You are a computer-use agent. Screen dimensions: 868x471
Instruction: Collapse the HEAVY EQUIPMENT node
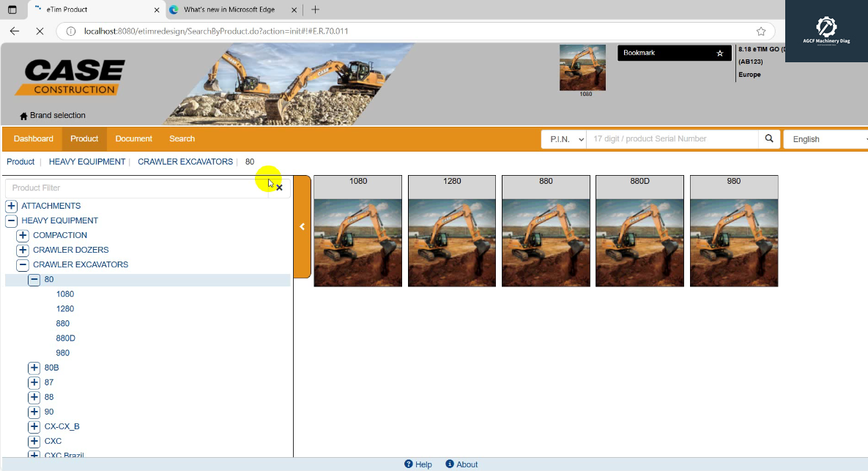pos(11,220)
